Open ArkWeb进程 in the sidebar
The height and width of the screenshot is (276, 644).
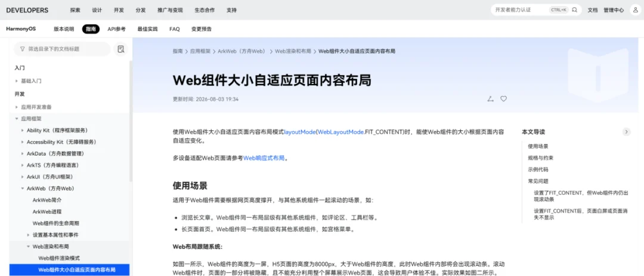coord(47,212)
